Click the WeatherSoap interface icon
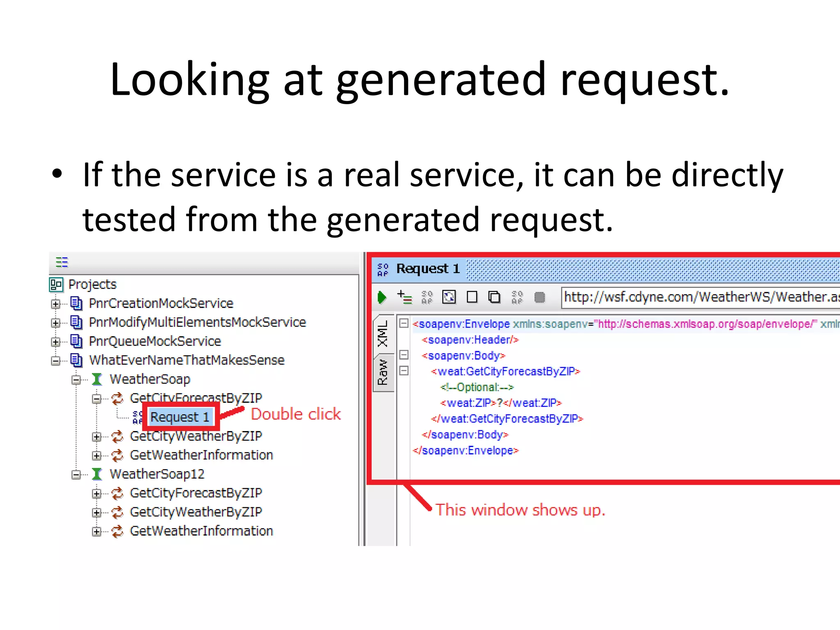 (97, 379)
